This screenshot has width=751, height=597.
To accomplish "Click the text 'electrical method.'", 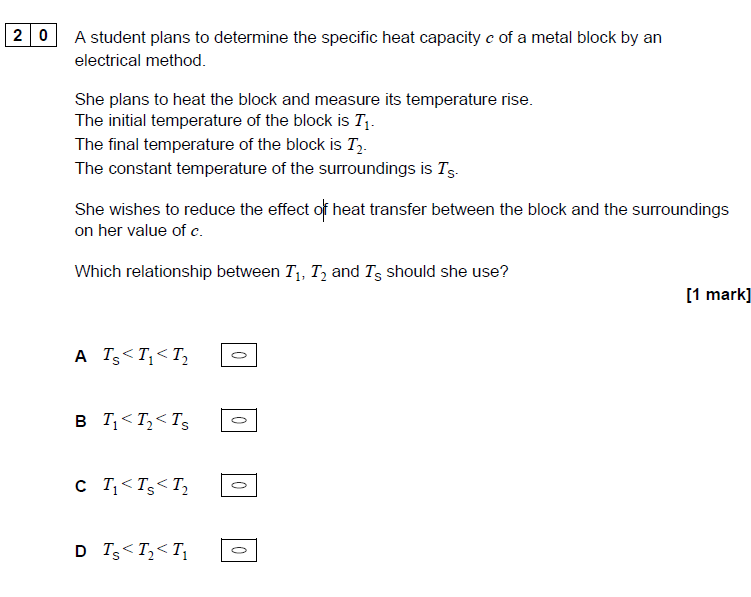I will [140, 60].
